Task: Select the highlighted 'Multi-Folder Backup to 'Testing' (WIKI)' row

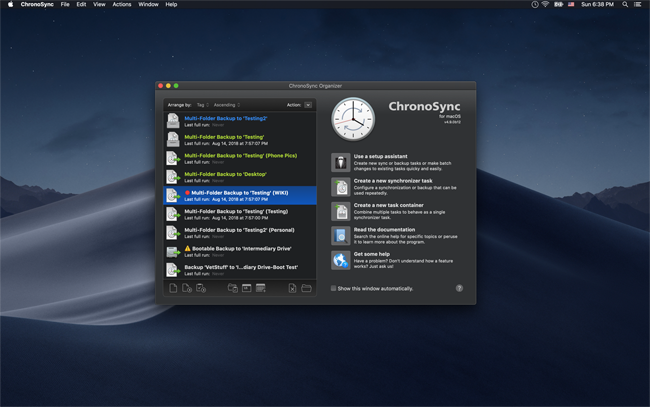Action: 240,195
